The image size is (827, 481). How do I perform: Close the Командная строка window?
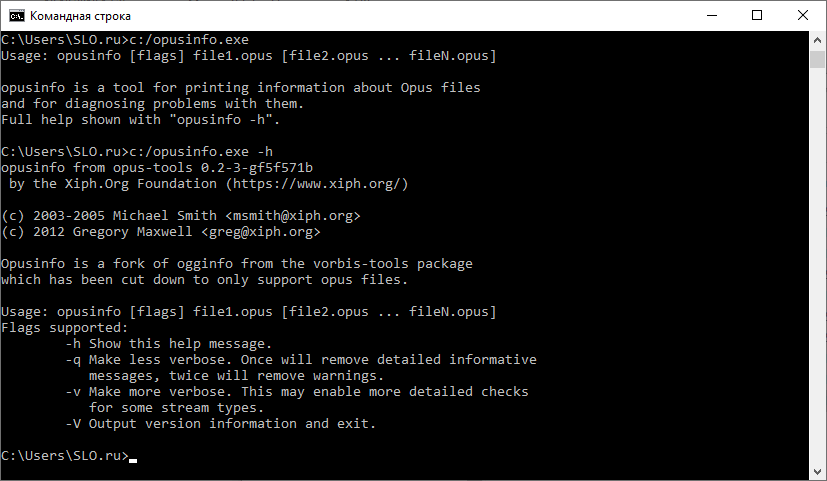(x=803, y=15)
